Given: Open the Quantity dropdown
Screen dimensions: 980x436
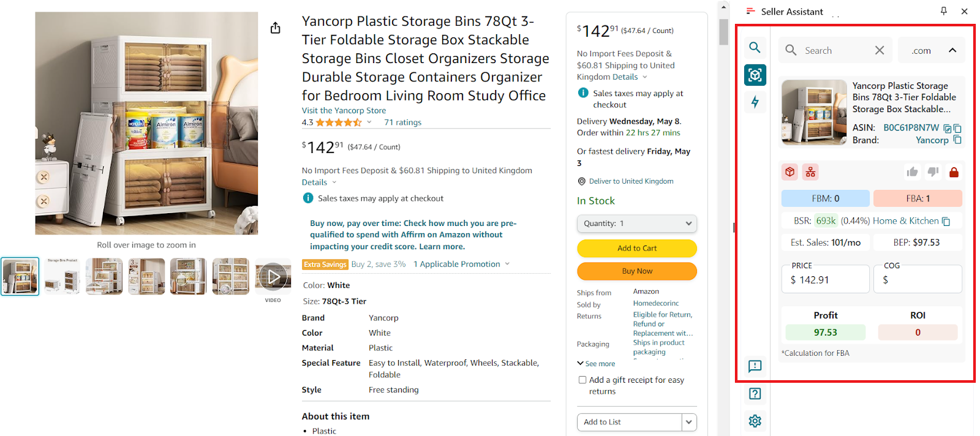Looking at the screenshot, I should point(636,223).
